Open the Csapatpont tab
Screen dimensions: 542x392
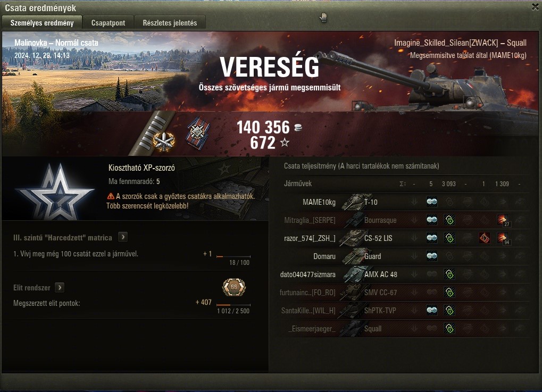(x=108, y=23)
